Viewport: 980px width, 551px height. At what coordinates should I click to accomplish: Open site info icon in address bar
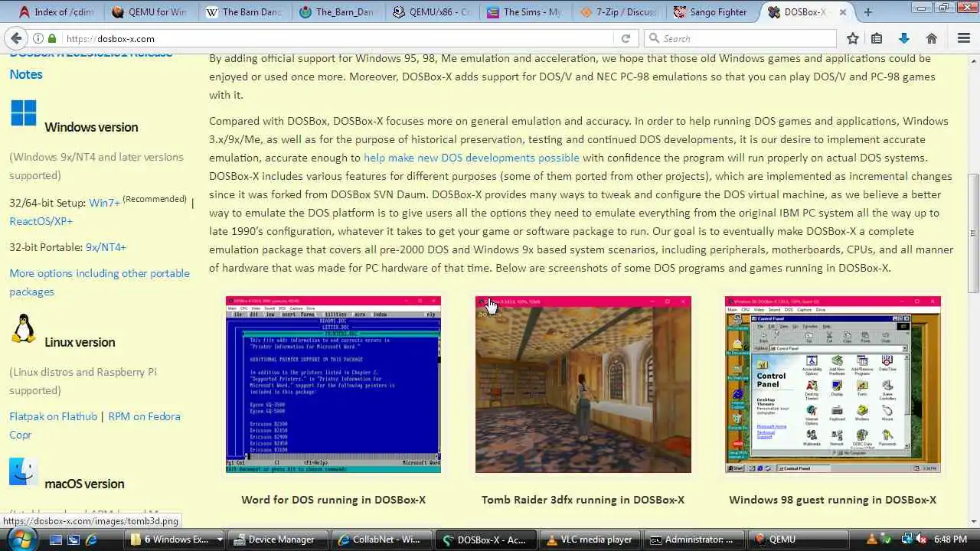(38, 38)
